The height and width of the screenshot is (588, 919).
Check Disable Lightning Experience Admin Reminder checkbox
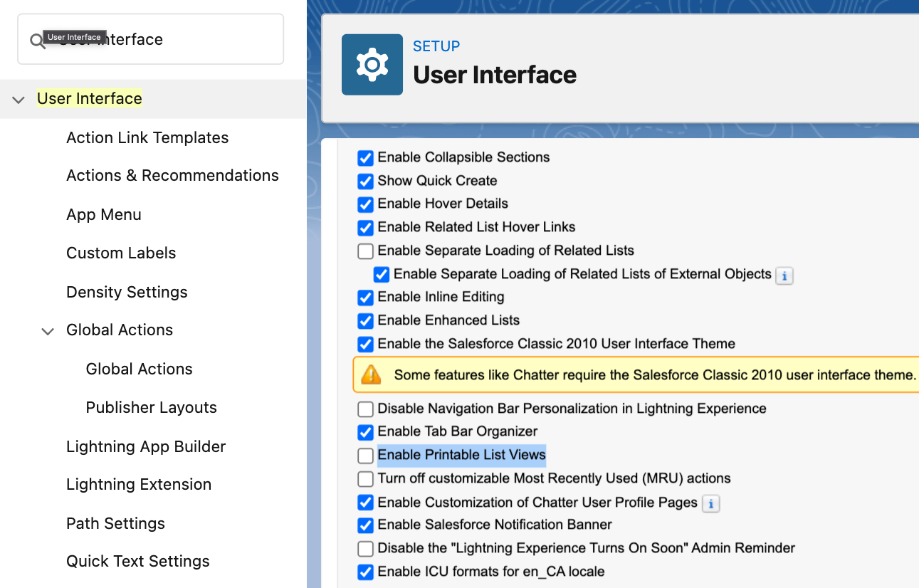tap(365, 549)
